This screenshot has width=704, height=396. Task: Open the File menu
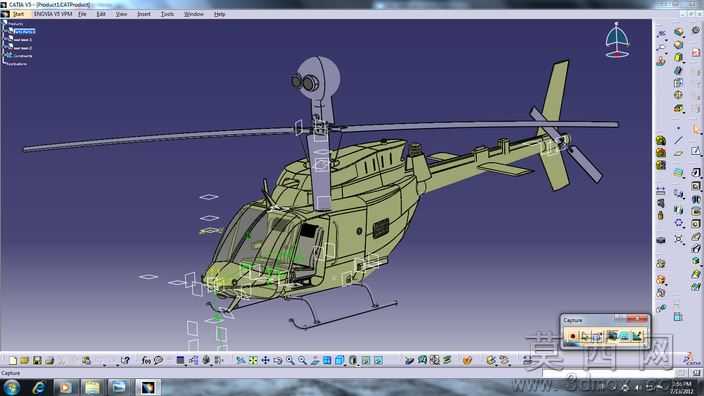pos(82,14)
